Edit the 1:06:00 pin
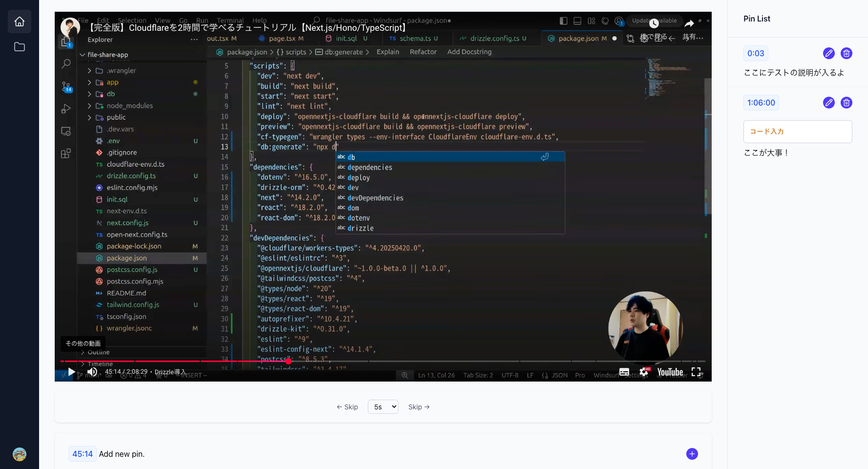 (829, 103)
